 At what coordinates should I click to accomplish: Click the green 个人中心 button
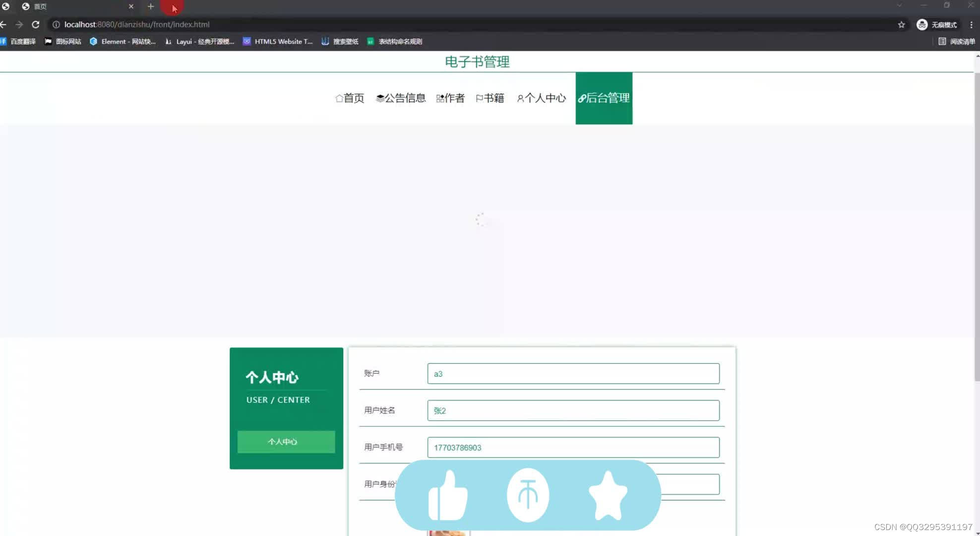point(286,441)
